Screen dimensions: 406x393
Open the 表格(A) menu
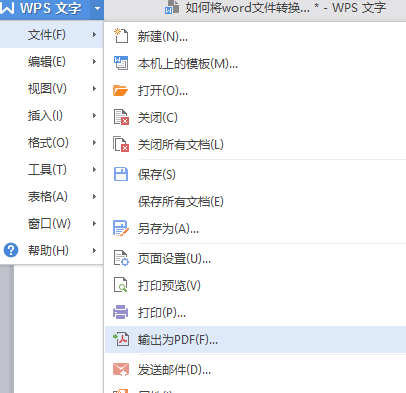pyautogui.click(x=51, y=196)
